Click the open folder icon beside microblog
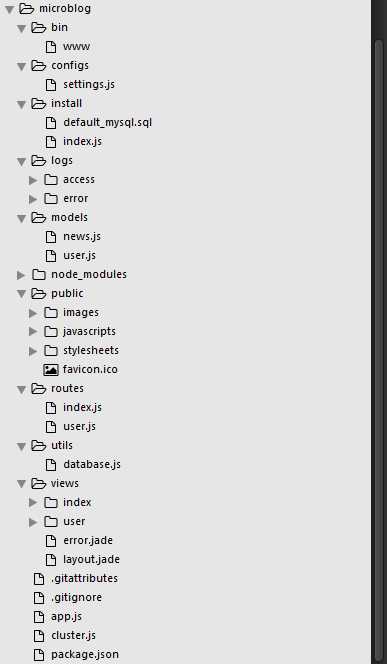 26,8
